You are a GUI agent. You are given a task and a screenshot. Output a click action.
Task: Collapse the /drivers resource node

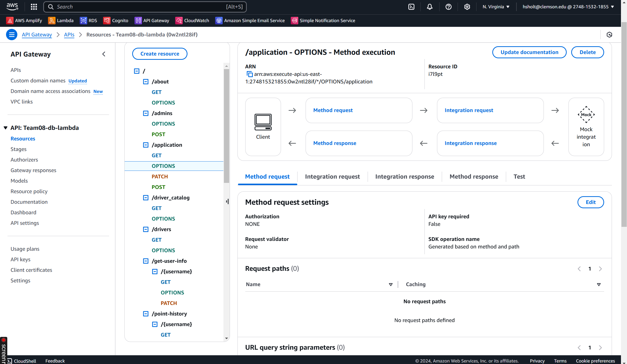click(146, 229)
